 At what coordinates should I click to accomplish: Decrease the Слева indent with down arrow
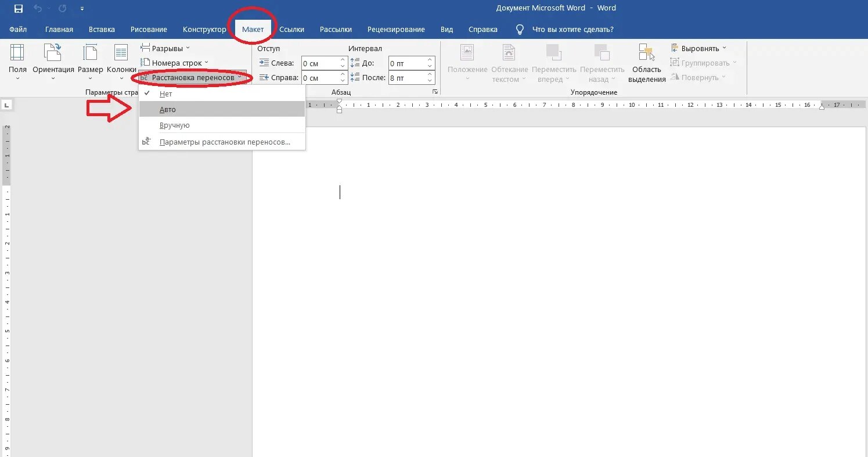(x=343, y=66)
